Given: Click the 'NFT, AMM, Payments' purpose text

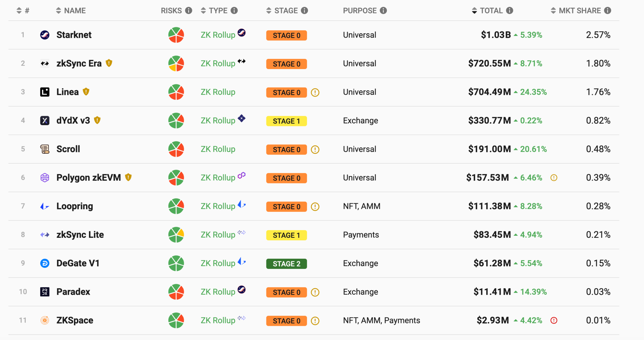Looking at the screenshot, I should 381,320.
